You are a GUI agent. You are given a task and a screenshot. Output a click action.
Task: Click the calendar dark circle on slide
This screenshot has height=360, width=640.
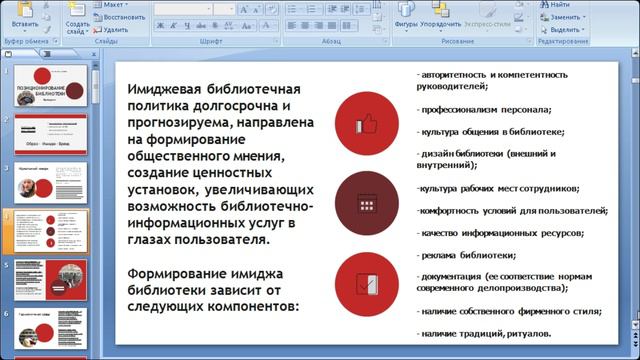pyautogui.click(x=367, y=203)
